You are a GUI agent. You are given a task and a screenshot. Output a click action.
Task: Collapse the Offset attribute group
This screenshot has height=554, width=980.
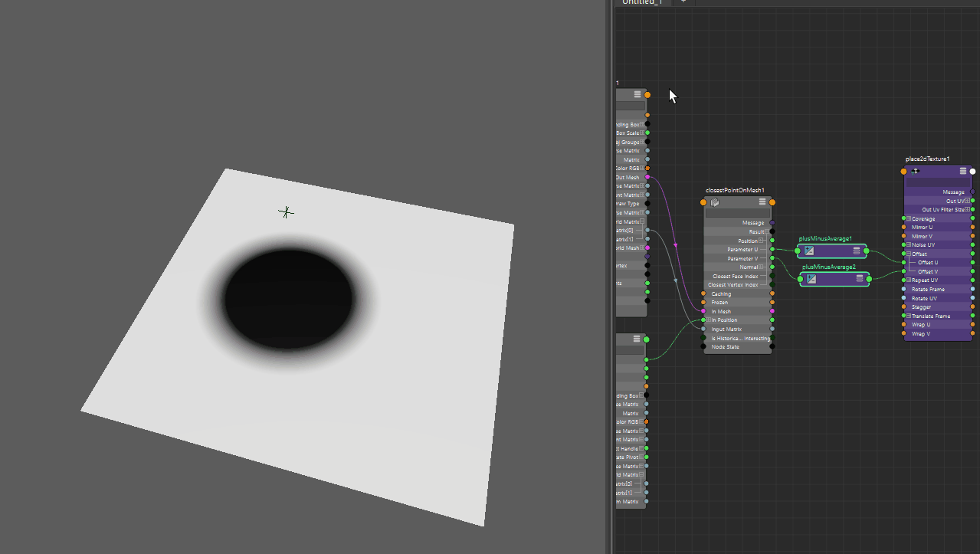click(909, 254)
